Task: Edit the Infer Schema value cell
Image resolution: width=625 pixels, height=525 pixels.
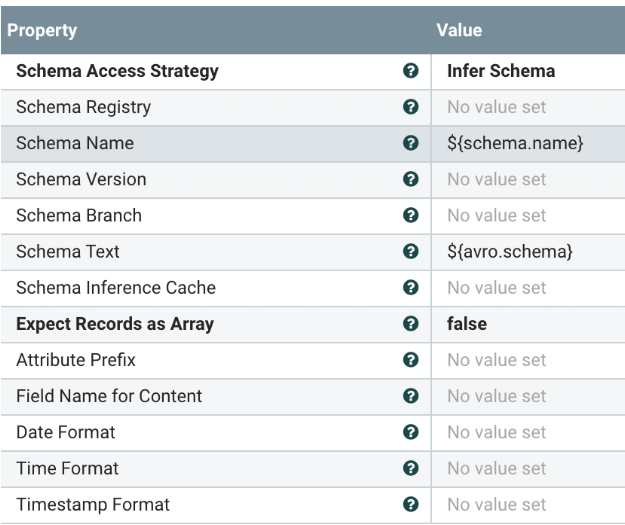Action: pos(501,72)
